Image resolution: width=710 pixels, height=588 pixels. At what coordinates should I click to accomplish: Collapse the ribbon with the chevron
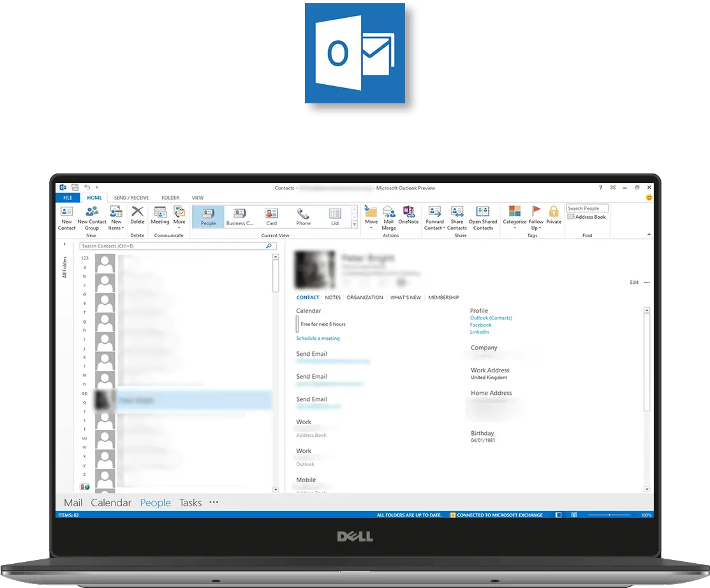click(x=649, y=235)
